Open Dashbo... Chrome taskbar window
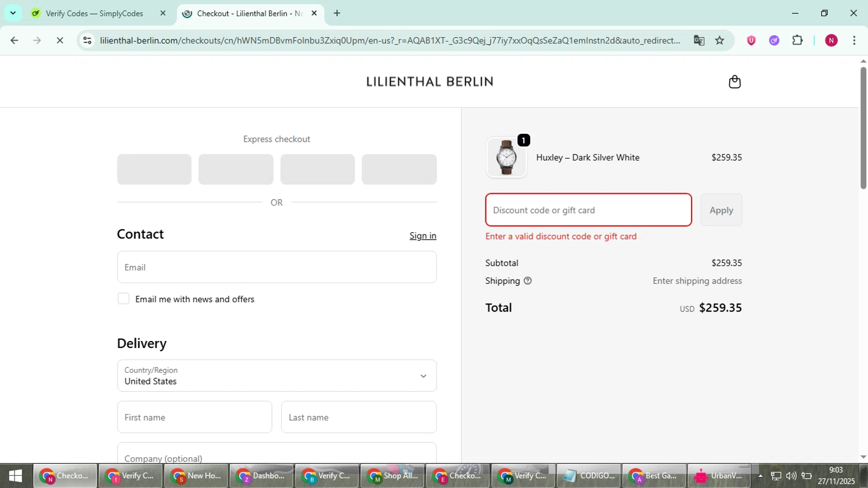This screenshot has height=488, width=868. [x=262, y=476]
